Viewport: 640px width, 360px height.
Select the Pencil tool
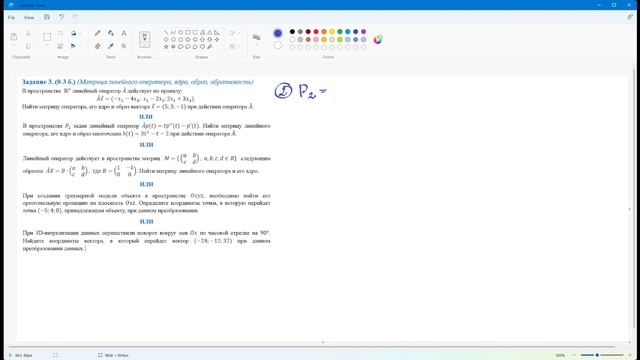[x=98, y=33]
